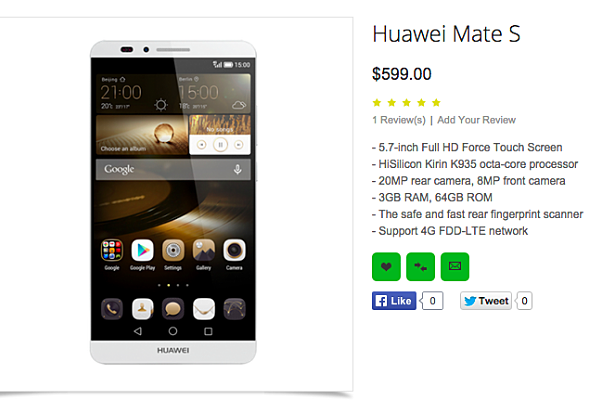Image resolution: width=600 pixels, height=400 pixels.
Task: Click the Google Play icon on phone screen
Action: (x=142, y=250)
